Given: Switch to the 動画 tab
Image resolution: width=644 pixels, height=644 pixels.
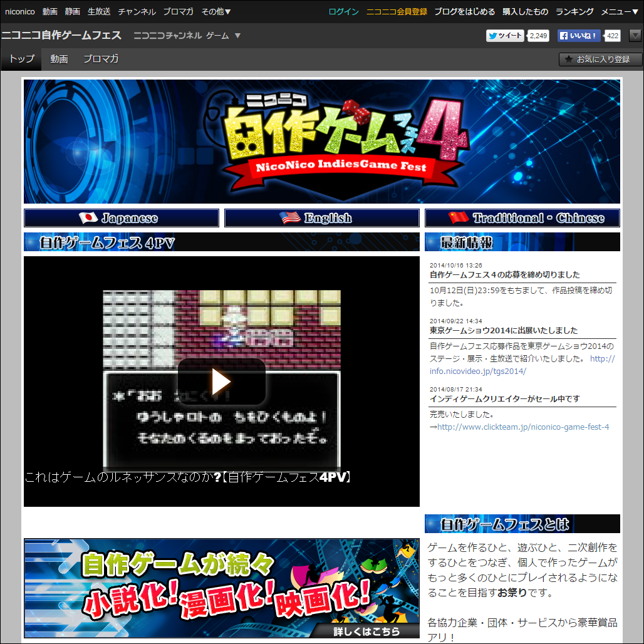Looking at the screenshot, I should pos(58,59).
